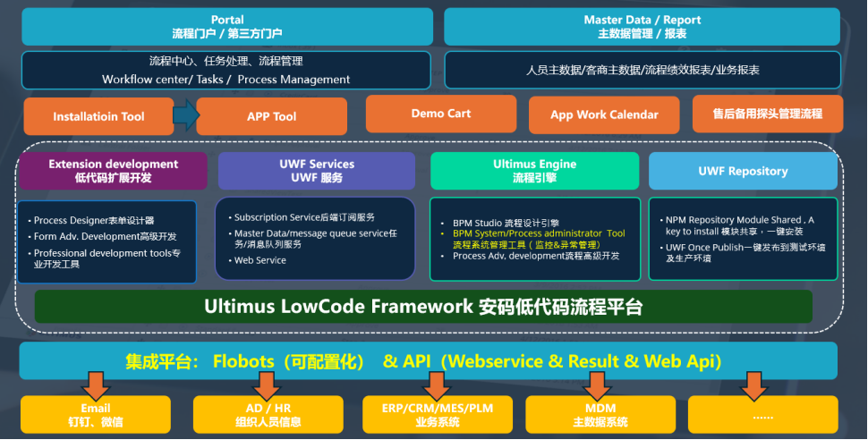Viewport: 868px width, 440px height.
Task: Open the App Work Calendar box
Action: [604, 114]
